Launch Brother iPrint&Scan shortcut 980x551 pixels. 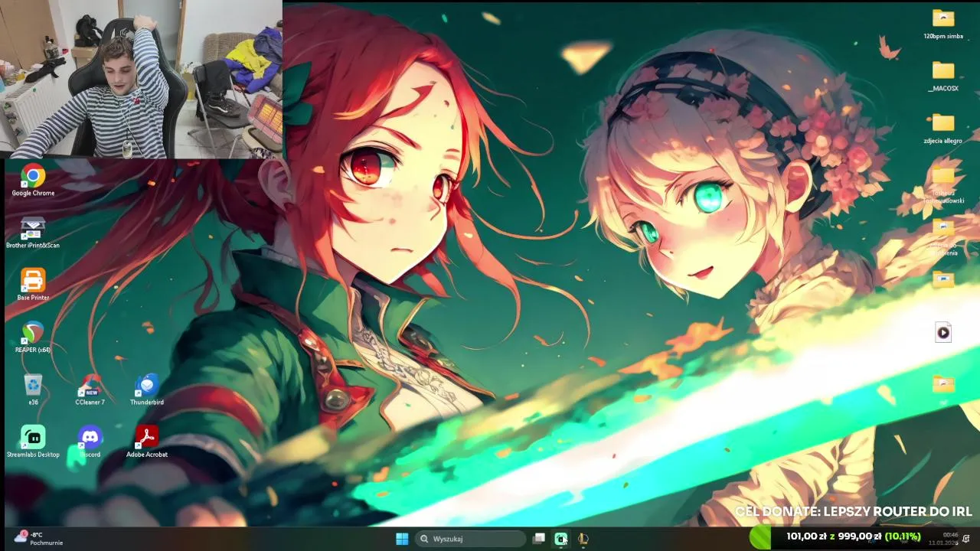[x=33, y=233]
